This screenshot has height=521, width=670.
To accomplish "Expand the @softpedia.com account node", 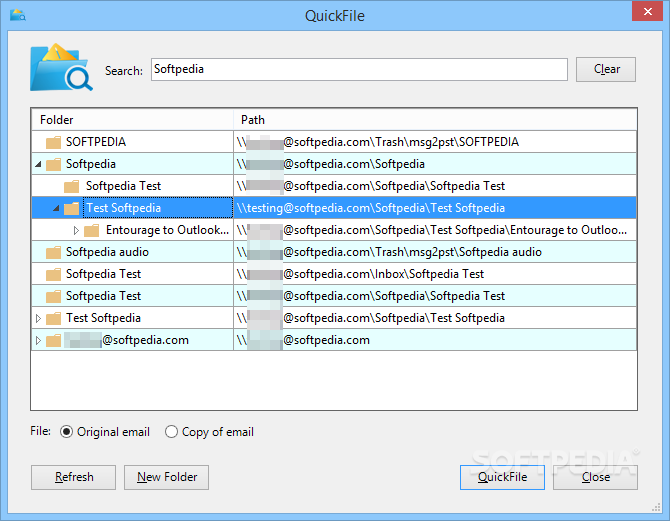I will tap(38, 340).
